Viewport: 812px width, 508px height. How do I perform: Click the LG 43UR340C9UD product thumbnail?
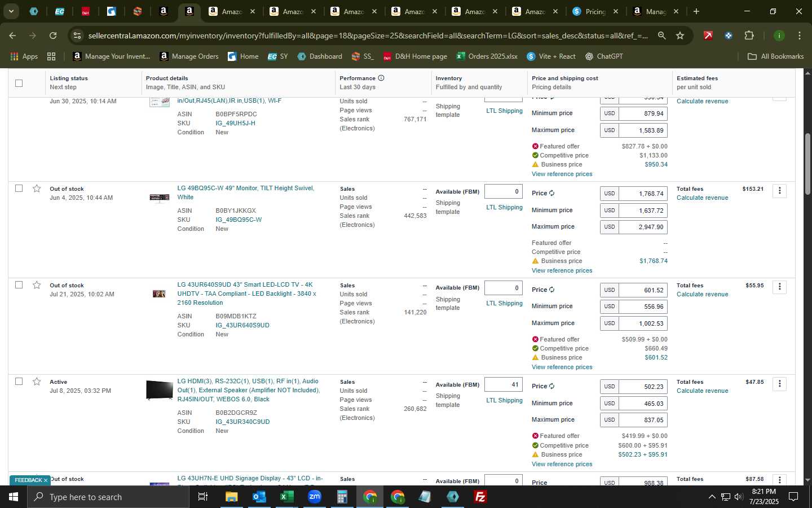[x=160, y=390]
